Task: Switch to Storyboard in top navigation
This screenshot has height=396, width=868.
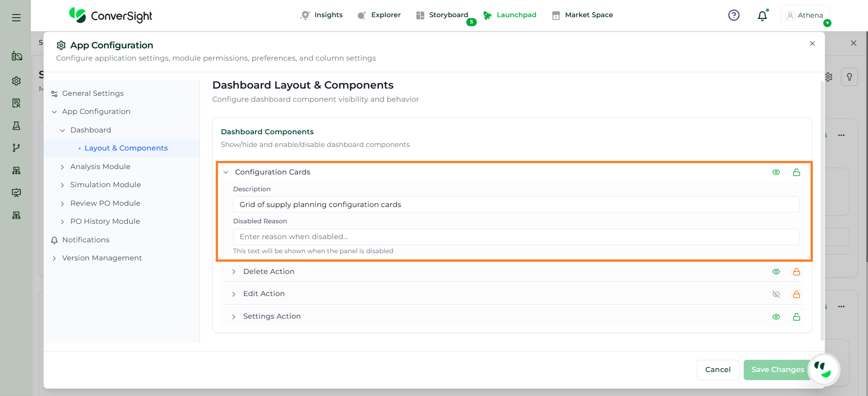Action: [x=442, y=15]
